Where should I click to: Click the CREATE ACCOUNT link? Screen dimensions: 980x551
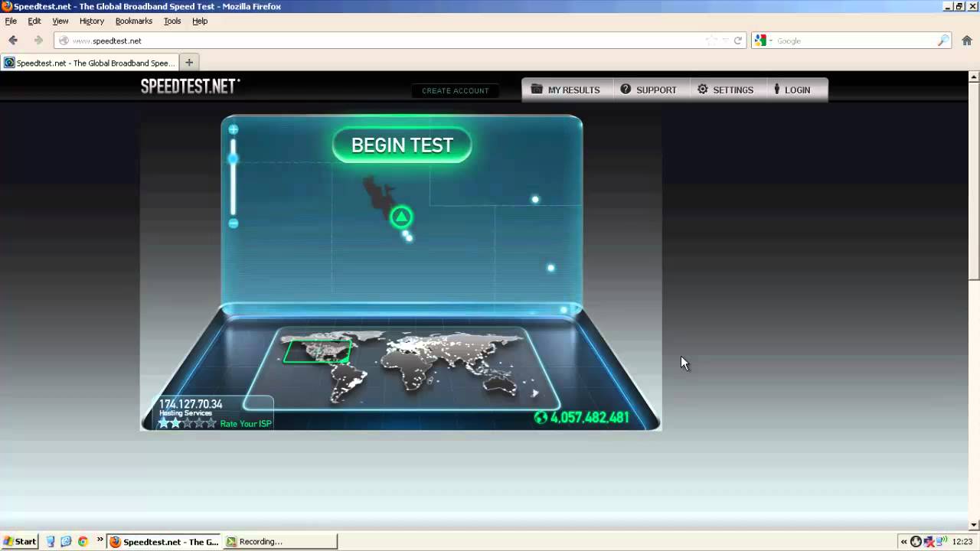pyautogui.click(x=456, y=90)
